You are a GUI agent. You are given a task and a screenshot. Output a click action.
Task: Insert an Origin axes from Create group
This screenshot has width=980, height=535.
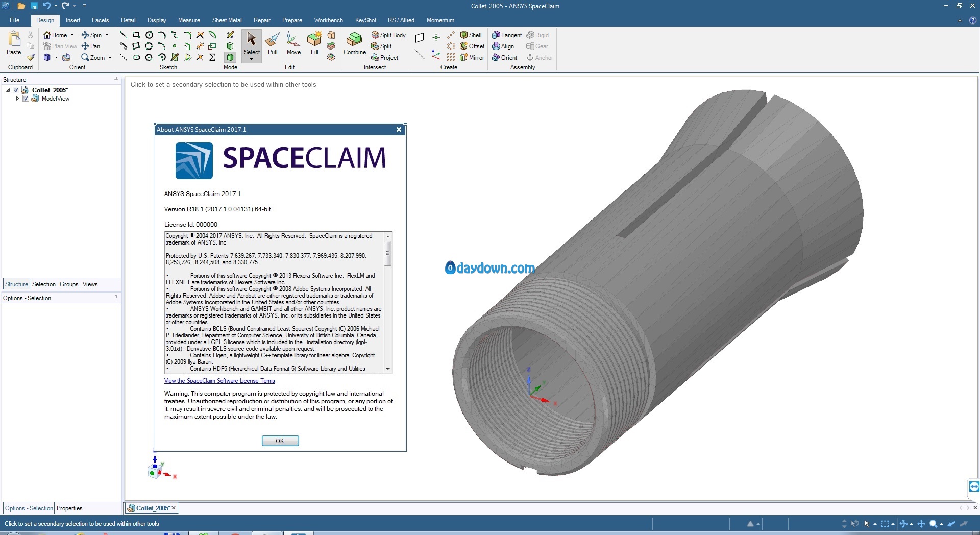(x=436, y=54)
